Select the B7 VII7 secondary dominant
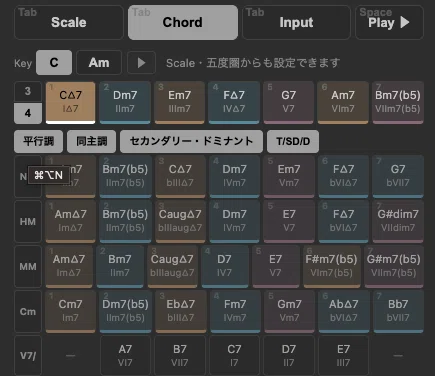The height and width of the screenshot is (376, 435). [x=180, y=356]
